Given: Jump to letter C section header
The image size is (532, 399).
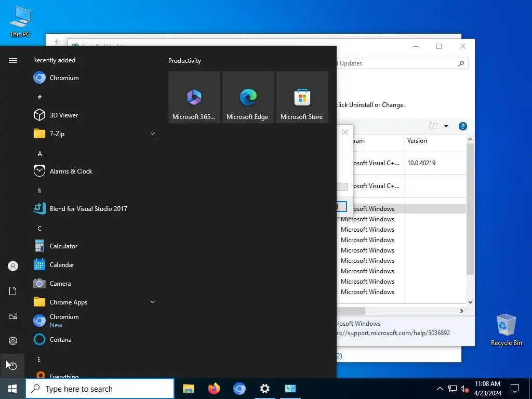Looking at the screenshot, I should tap(39, 229).
